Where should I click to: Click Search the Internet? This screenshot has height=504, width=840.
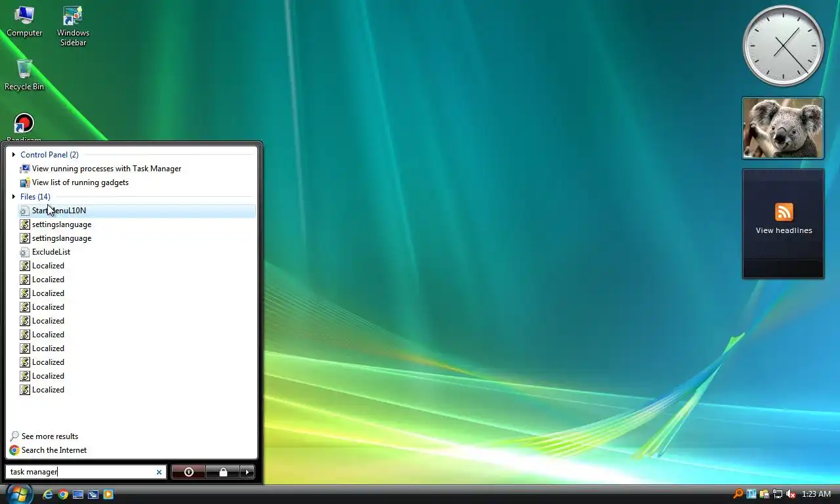tap(54, 450)
